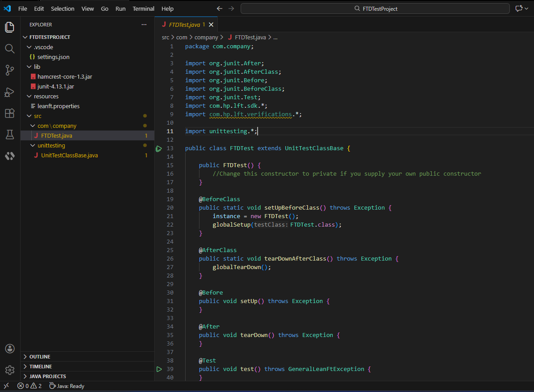This screenshot has height=392, width=534.
Task: Open the Source Control view
Action: point(10,70)
